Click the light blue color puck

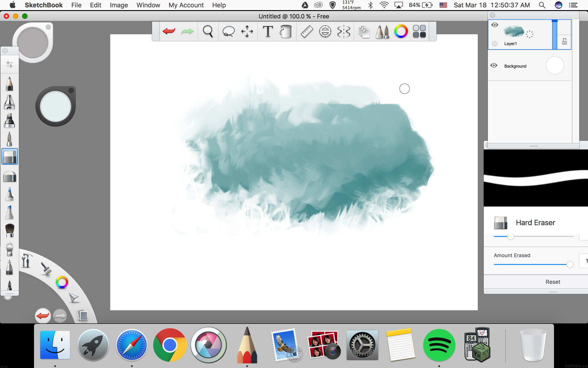55,106
